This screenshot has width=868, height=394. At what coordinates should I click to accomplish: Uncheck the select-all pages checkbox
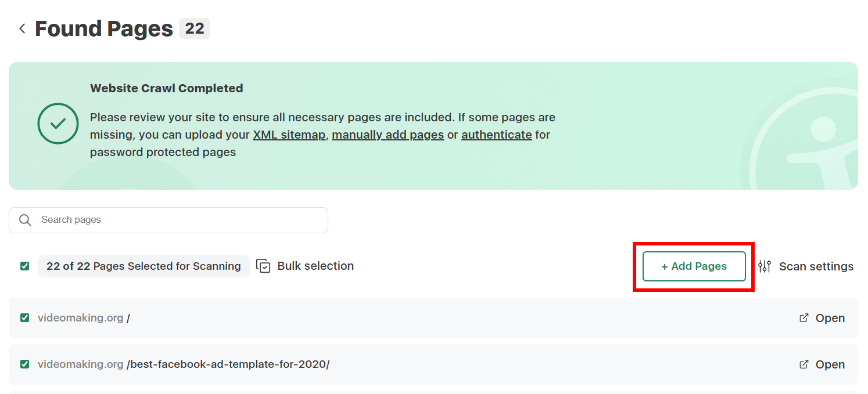(x=24, y=266)
